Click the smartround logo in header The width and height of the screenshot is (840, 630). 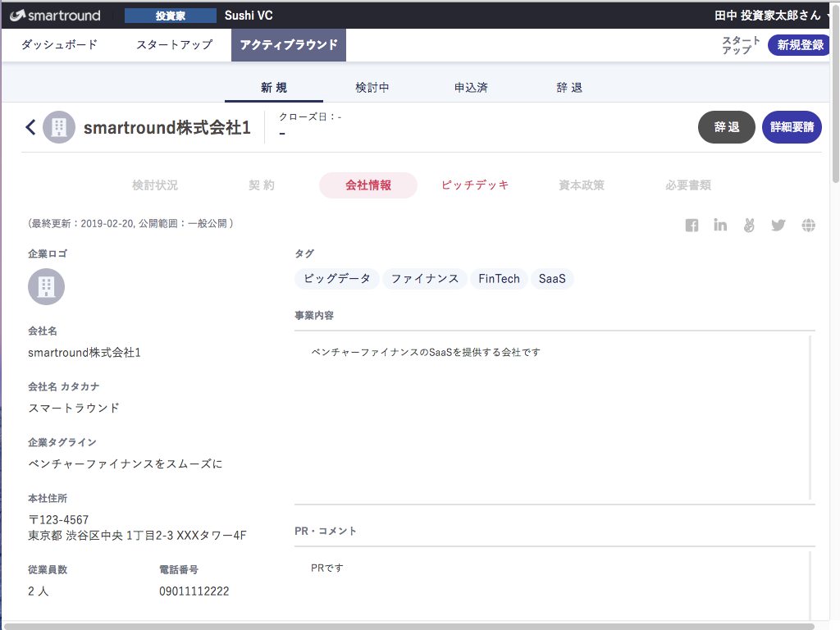pos(55,16)
